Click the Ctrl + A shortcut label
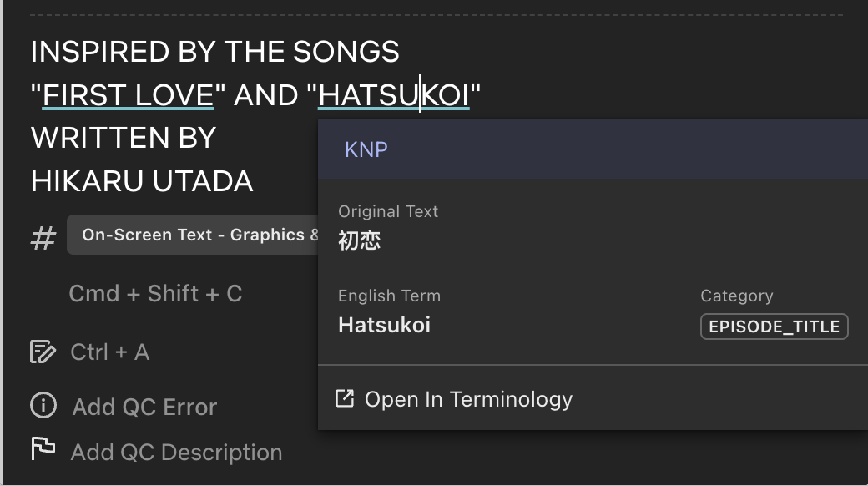The image size is (868, 486). pyautogui.click(x=110, y=352)
